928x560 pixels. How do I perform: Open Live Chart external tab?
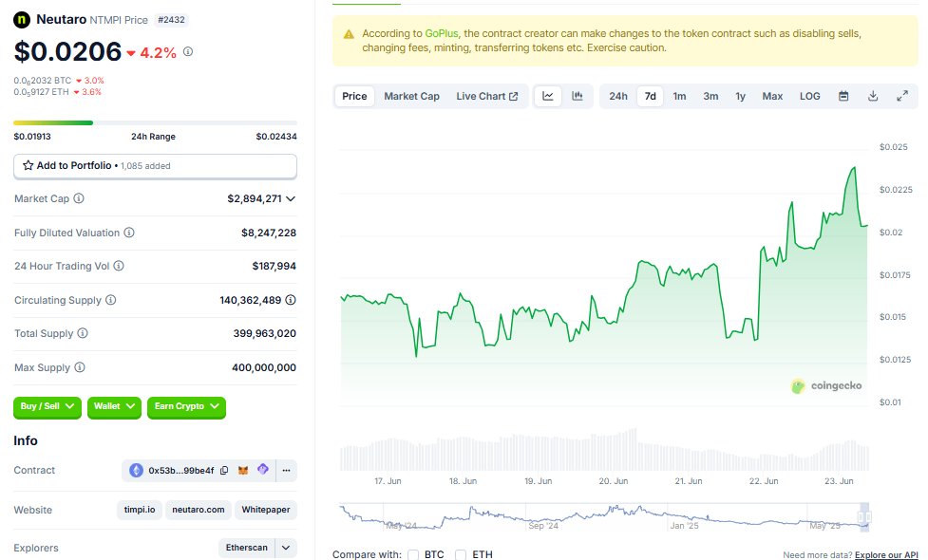[487, 96]
